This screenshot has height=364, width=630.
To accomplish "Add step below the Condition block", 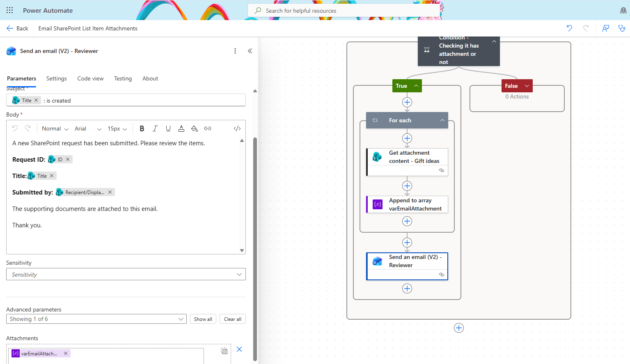I will (x=459, y=328).
